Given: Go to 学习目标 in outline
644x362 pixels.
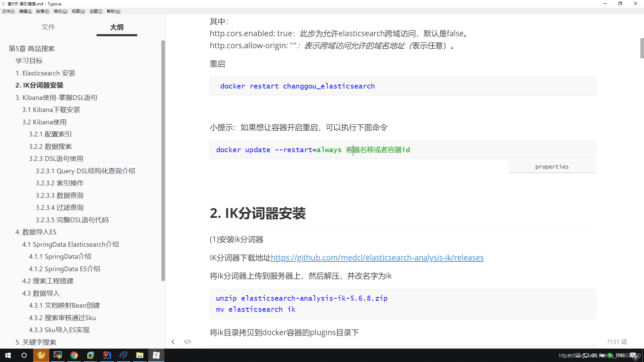Looking at the screenshot, I should coord(29,61).
